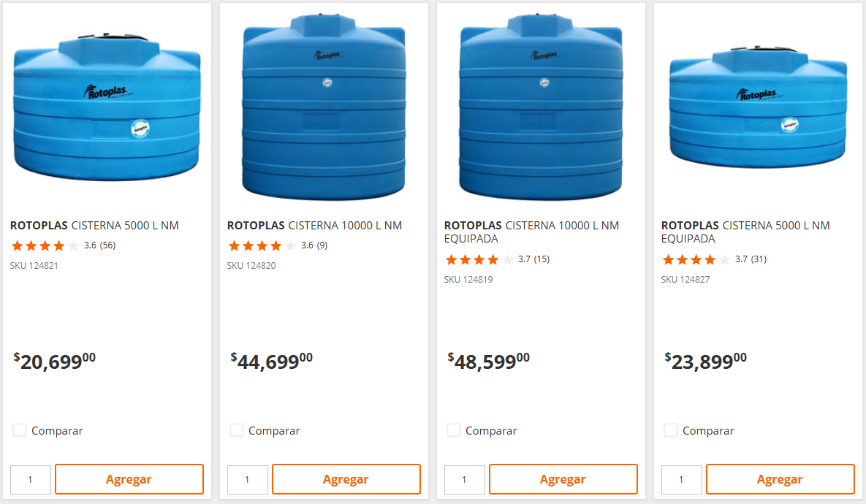Open the ROTOPLAS CISTERNA 10000 L NM title link
Screen dimensions: 866x504
click(314, 226)
